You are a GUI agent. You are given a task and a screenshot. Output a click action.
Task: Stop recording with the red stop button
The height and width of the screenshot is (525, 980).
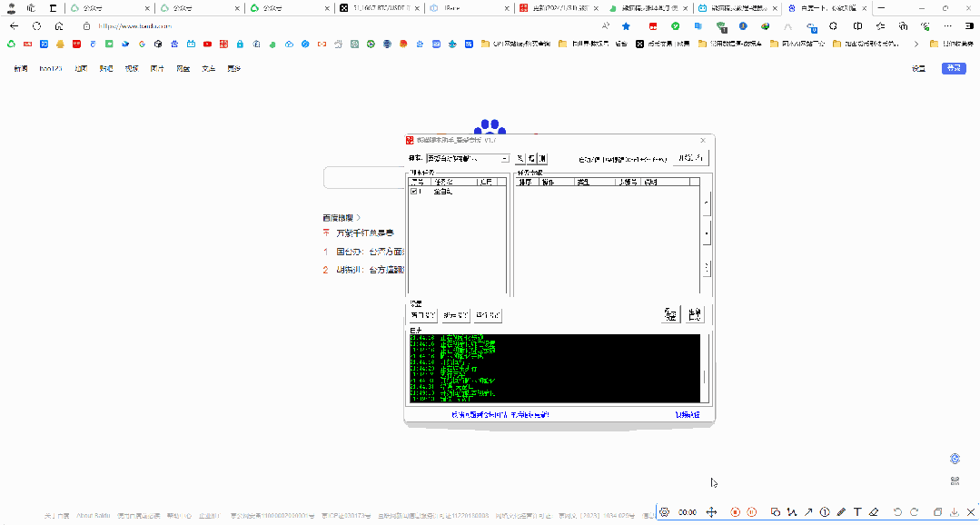tap(736, 512)
